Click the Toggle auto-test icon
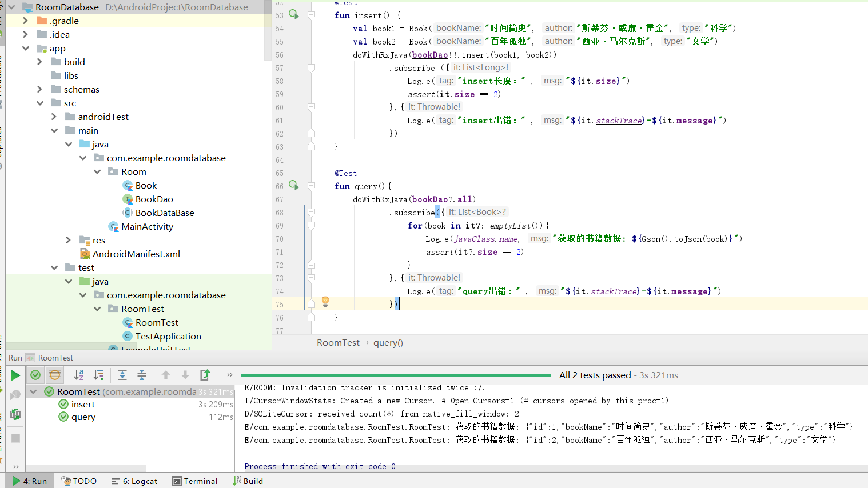 [15, 414]
